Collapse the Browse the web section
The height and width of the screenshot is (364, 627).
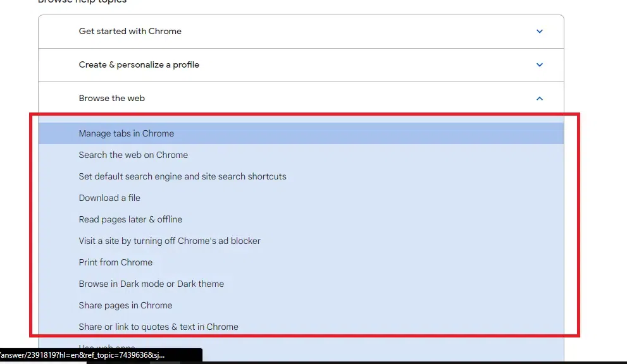301,98
